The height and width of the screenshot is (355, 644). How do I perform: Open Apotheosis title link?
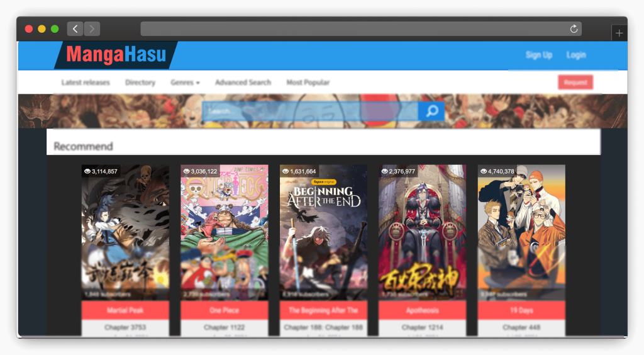tap(422, 310)
